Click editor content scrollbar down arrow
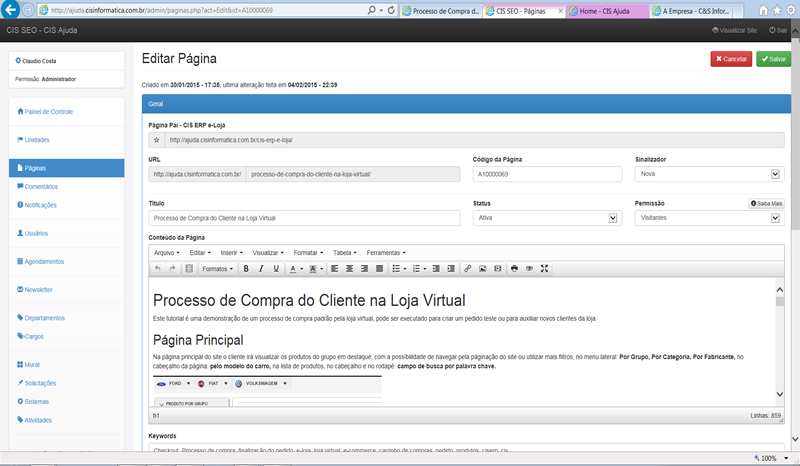 point(780,394)
